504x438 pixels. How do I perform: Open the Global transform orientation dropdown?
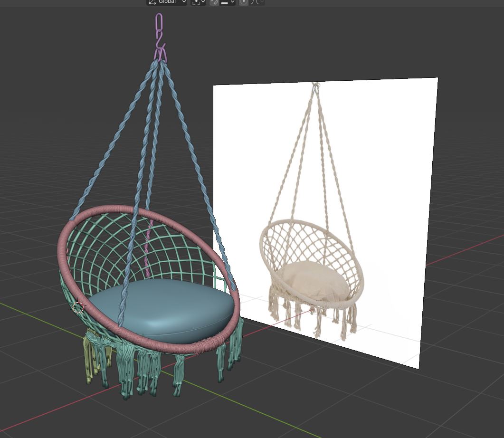click(169, 2)
